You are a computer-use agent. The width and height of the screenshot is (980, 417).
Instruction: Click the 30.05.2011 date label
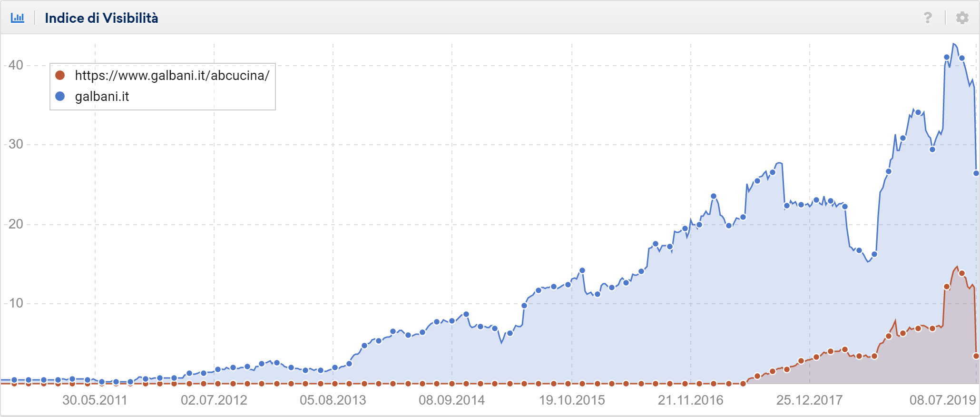[95, 400]
